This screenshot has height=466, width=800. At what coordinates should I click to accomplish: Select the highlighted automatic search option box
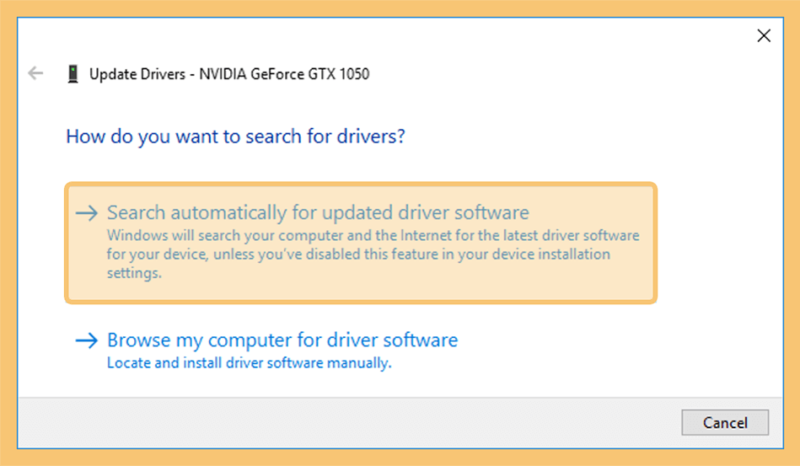361,243
